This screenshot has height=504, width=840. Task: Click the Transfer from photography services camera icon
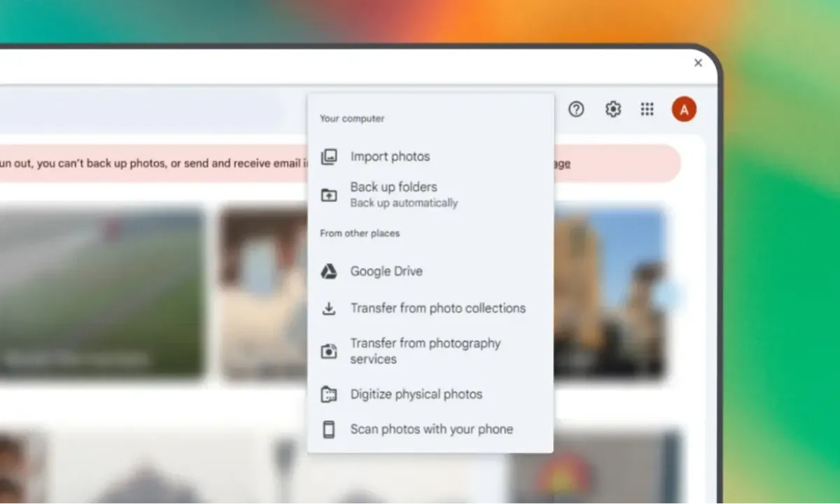click(329, 351)
